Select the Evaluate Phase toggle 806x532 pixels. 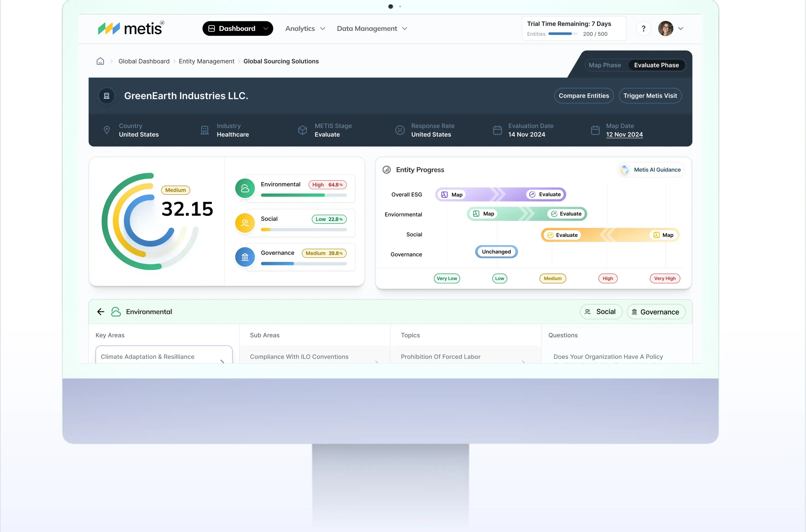(x=656, y=65)
